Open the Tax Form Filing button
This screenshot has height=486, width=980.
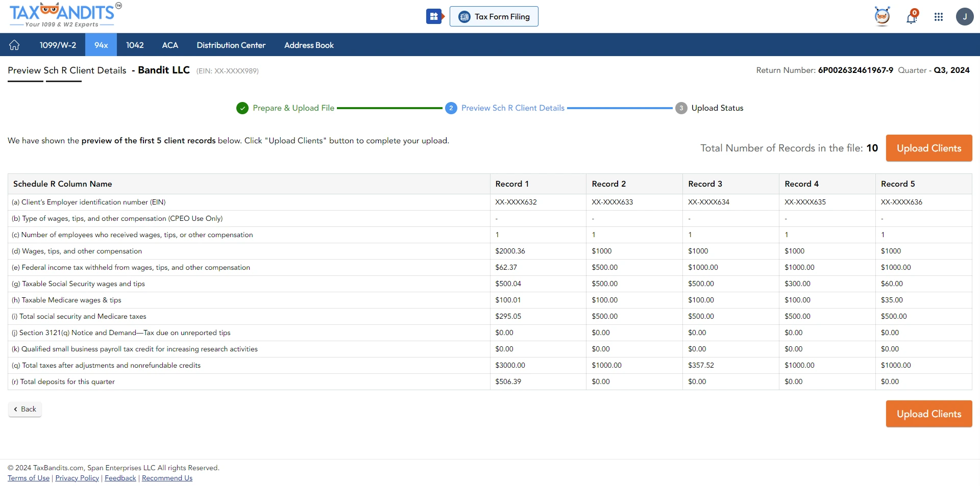click(494, 16)
